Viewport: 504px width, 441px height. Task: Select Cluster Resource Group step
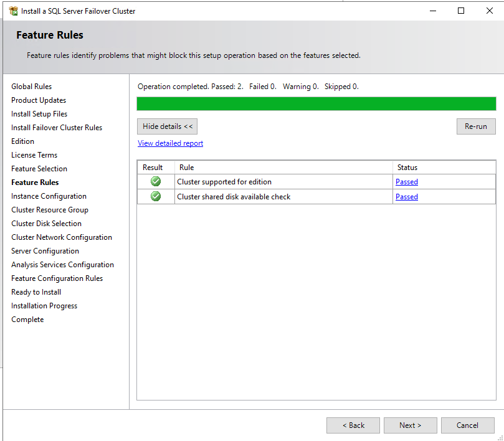[50, 210]
